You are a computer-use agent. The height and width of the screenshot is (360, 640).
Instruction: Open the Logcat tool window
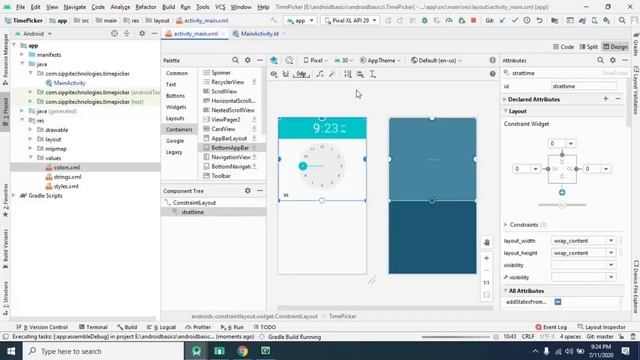click(x=162, y=327)
